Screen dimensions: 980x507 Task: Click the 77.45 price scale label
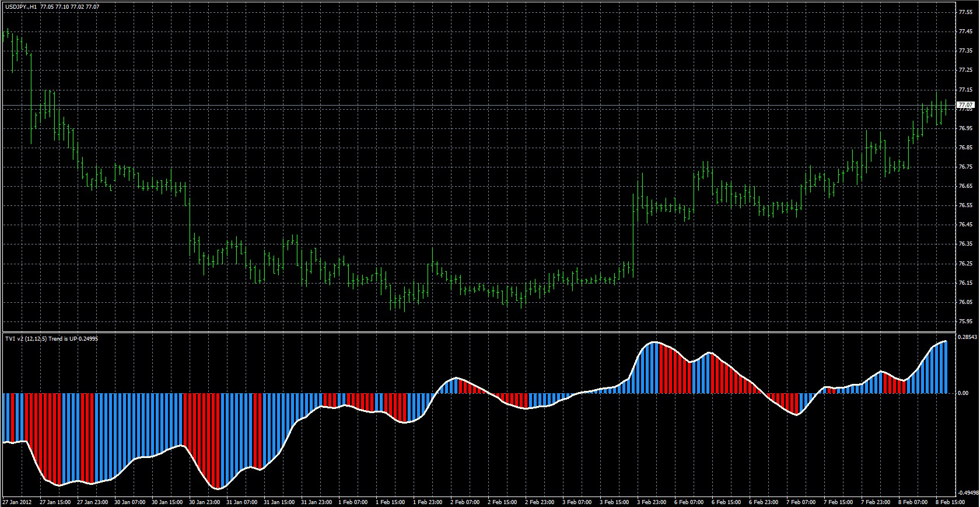tap(965, 32)
